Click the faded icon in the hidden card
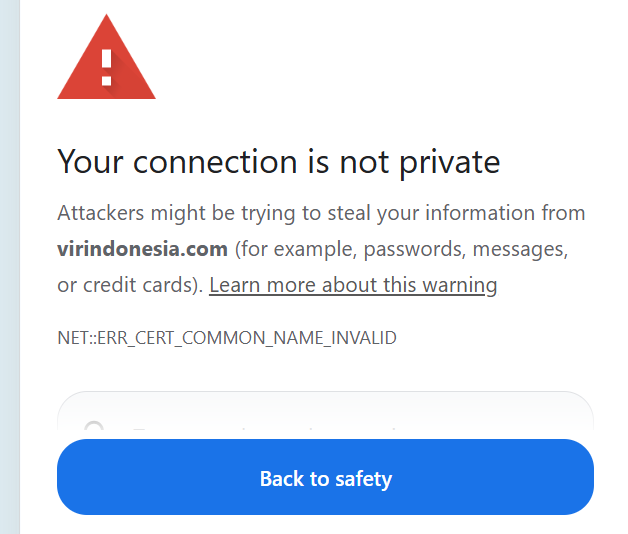 (x=94, y=430)
